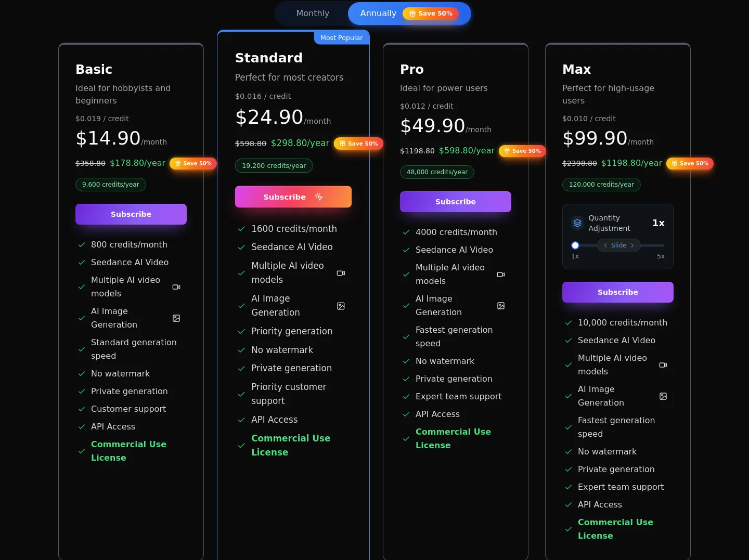Viewport: 749px width, 560px height.
Task: Click the 48,000 credits/year badge
Action: coord(437,172)
